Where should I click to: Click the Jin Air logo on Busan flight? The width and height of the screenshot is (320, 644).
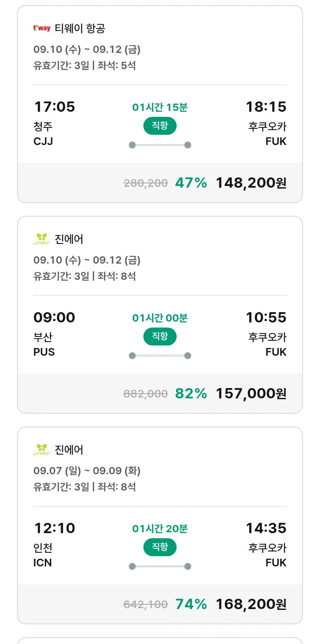coord(42,239)
